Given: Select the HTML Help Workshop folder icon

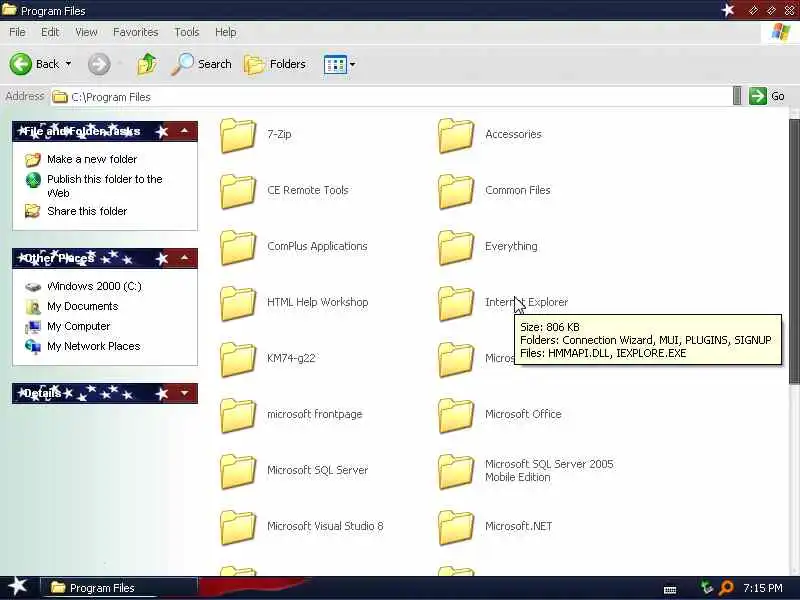Looking at the screenshot, I should (238, 304).
